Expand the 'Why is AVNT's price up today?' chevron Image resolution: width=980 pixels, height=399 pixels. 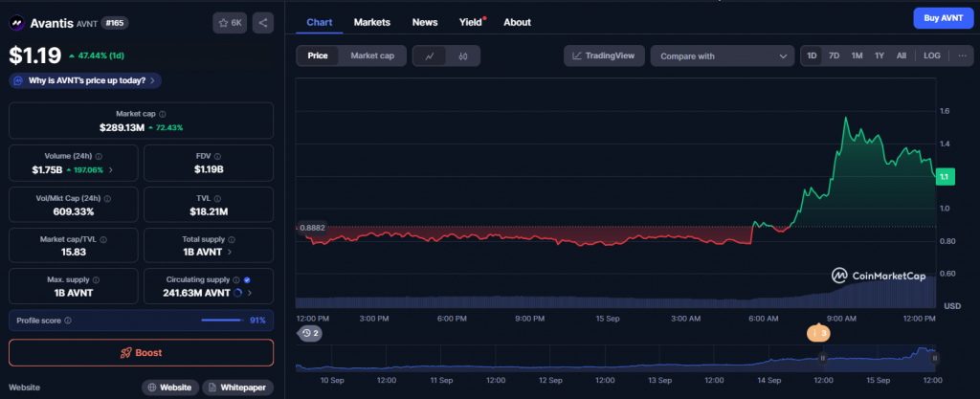tap(153, 80)
